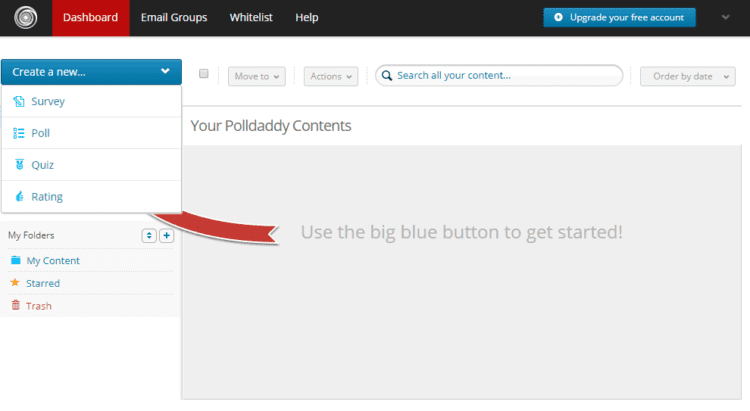Viewport: 750px width, 411px height.
Task: Click the Quiz medal icon
Action: click(x=19, y=165)
